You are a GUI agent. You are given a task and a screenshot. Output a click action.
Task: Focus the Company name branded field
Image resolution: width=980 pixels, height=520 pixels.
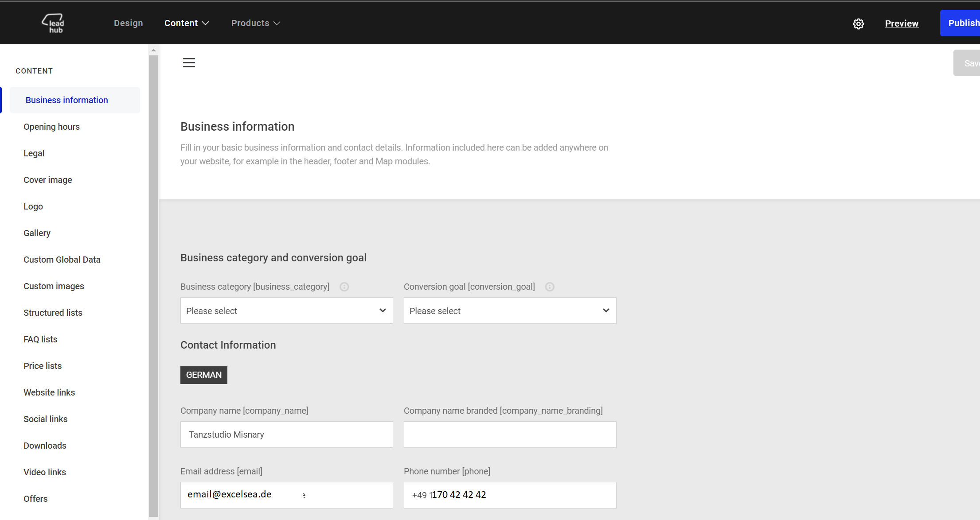coord(510,435)
